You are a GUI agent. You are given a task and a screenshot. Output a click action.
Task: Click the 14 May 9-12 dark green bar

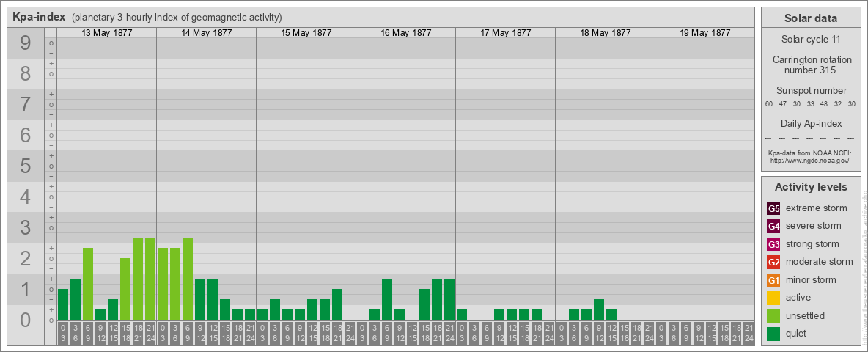[x=200, y=299]
